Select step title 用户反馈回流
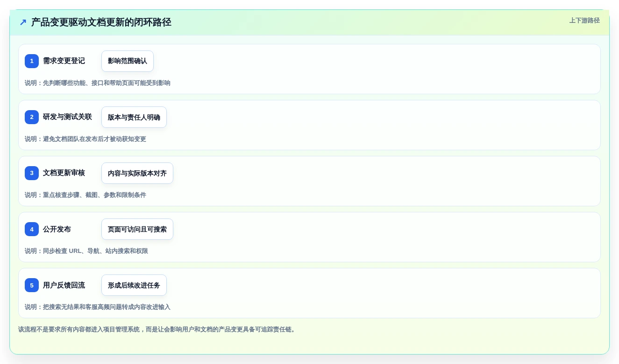This screenshot has width=619, height=364. click(64, 285)
